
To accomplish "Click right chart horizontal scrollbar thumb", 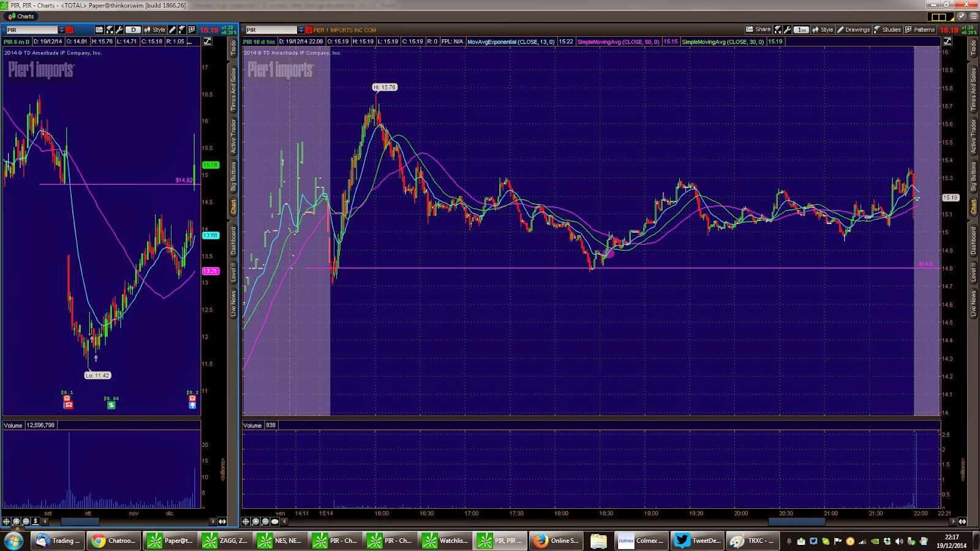I will point(797,522).
